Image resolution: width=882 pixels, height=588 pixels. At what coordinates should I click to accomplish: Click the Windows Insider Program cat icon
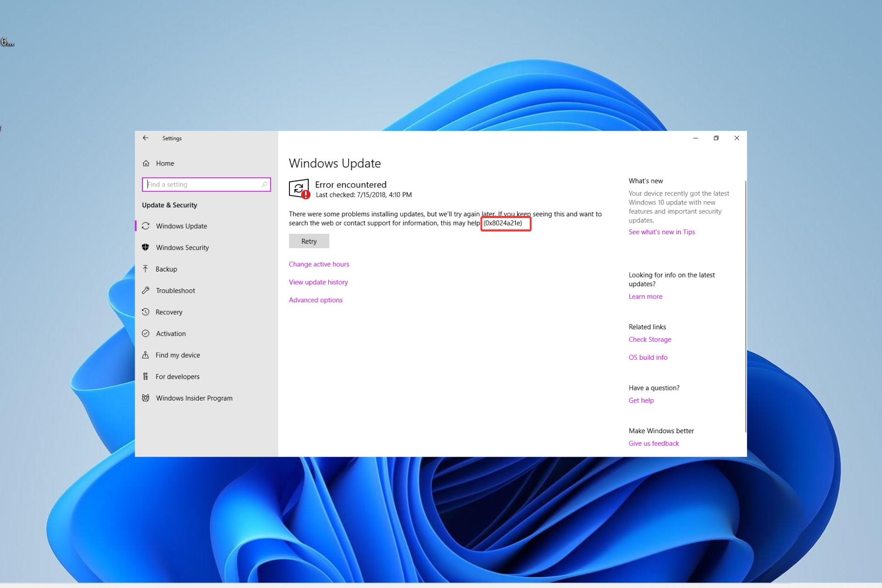(x=146, y=398)
